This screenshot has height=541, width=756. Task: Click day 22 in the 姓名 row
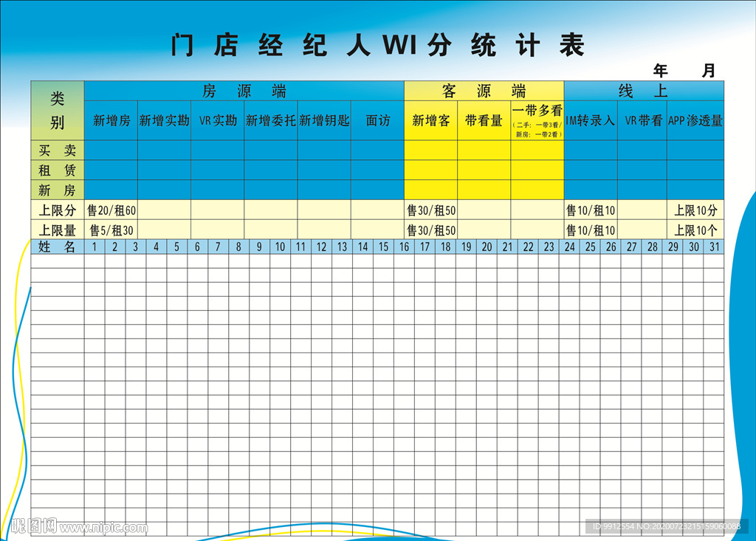coord(529,247)
